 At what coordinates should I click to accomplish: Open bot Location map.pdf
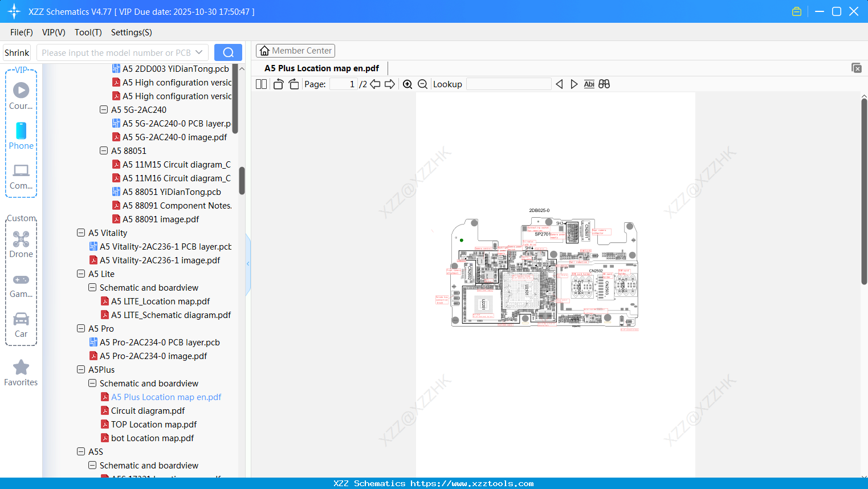(x=148, y=438)
